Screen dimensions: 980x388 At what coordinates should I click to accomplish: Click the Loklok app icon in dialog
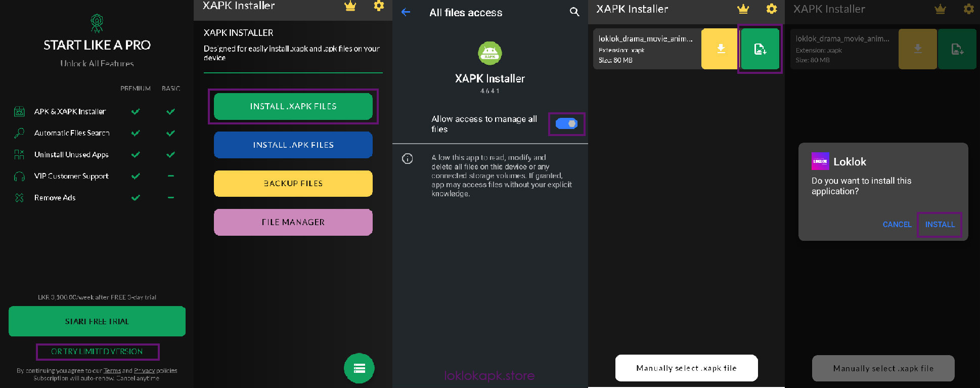pos(820,161)
